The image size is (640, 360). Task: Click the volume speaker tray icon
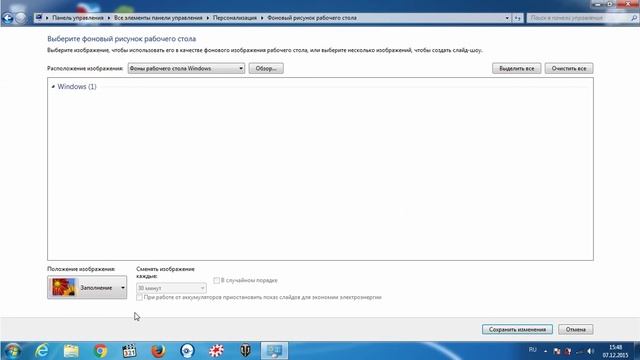click(590, 351)
